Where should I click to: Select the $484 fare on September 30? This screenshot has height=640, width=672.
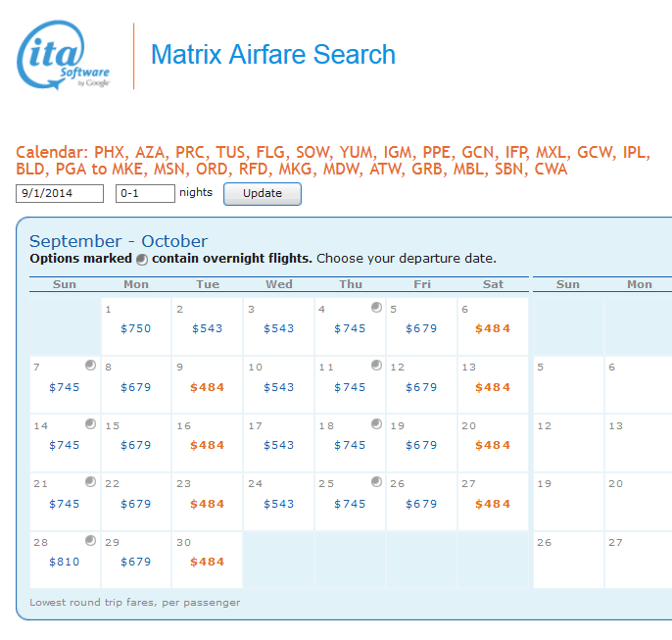[x=207, y=562]
